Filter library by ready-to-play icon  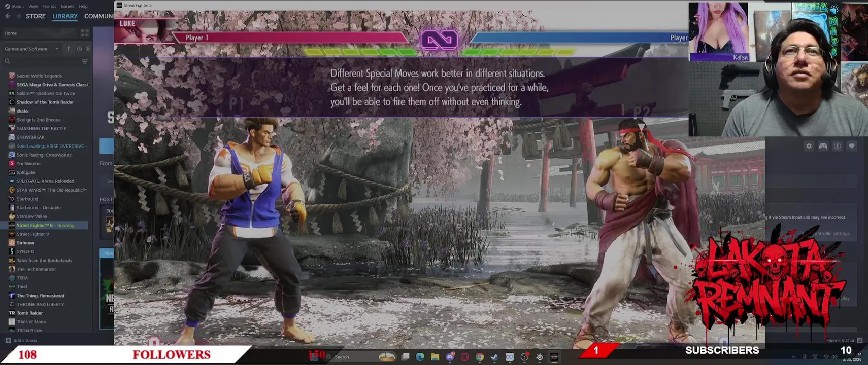click(88, 49)
